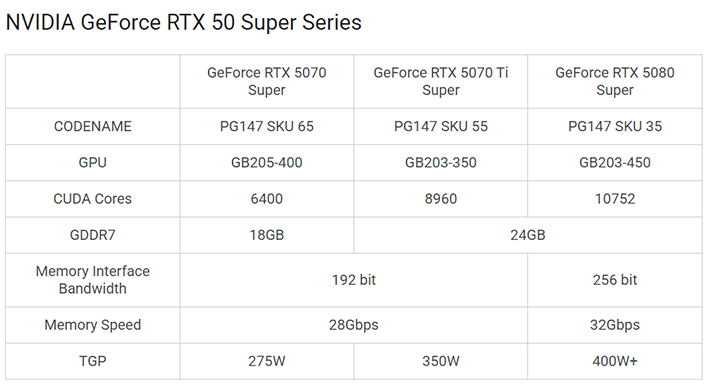Select the GB203-350 GPU cell
The height and width of the screenshot is (387, 720).
tap(441, 163)
